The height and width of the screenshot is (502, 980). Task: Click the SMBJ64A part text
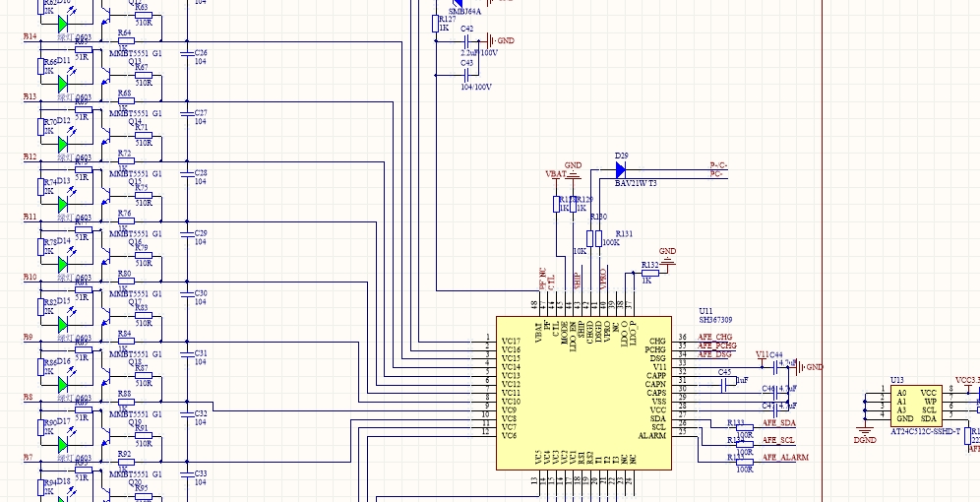(x=465, y=11)
